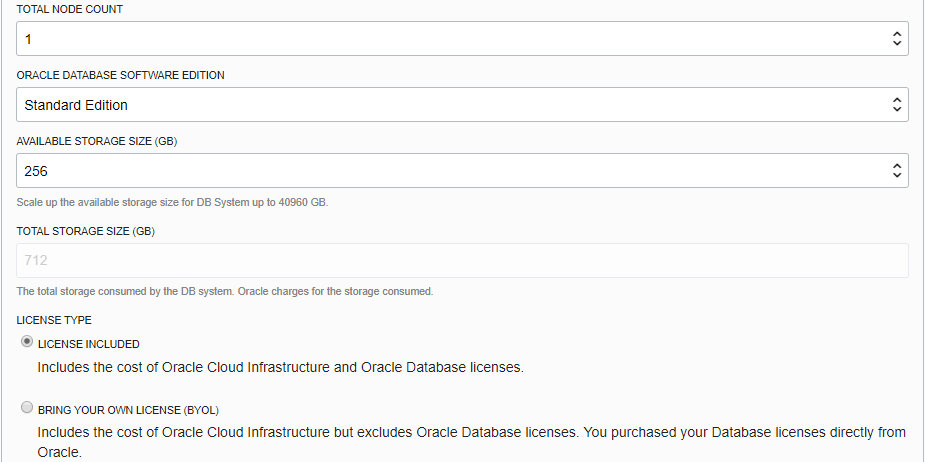The image size is (925, 462).
Task: Click the arrow icon on Standard Edition selector
Action: [x=896, y=104]
